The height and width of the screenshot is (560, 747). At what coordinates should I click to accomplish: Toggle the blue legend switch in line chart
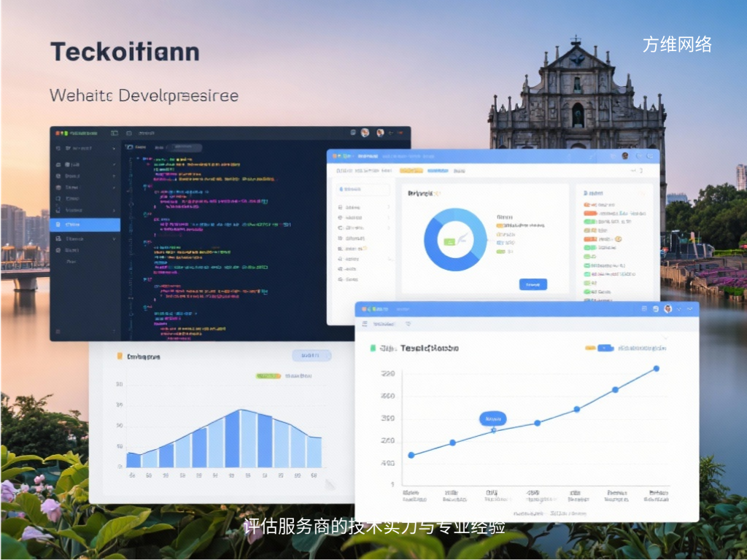pos(605,349)
